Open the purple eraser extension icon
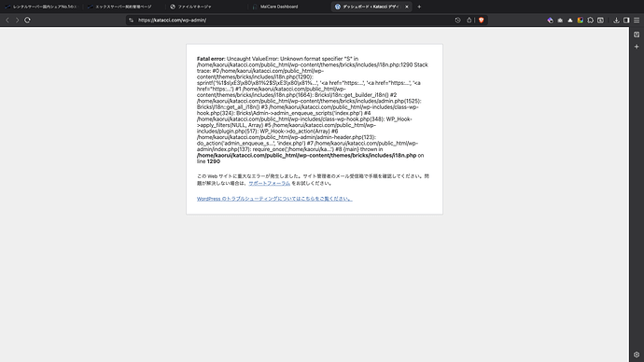Screen dimensions: 644x362 (551, 21)
